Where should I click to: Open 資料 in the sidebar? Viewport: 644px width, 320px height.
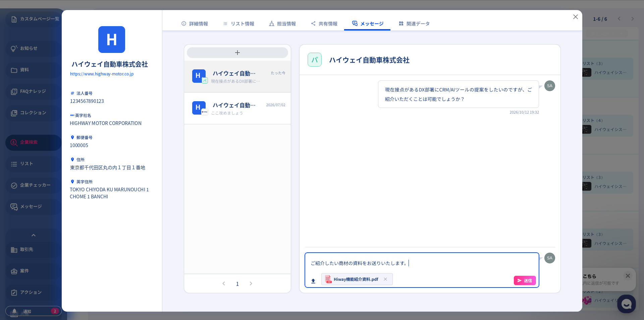coord(34,70)
